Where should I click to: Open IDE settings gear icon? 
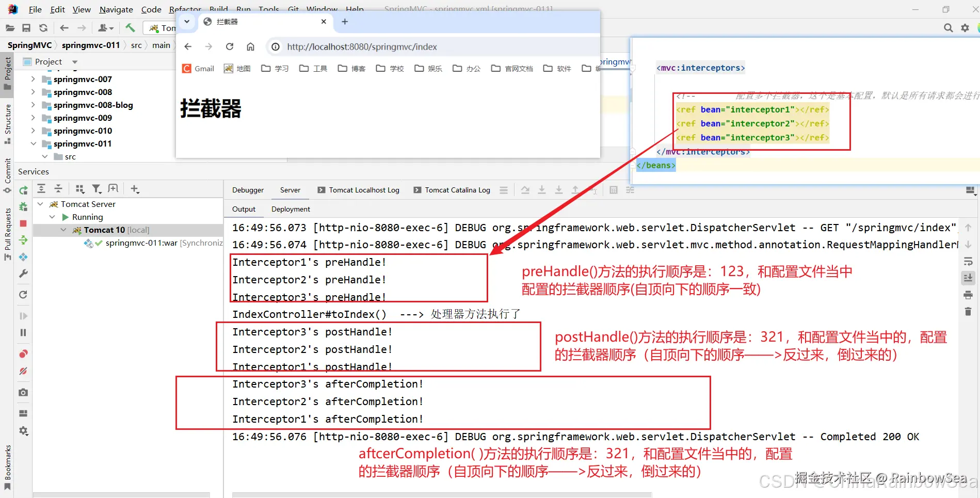[965, 28]
